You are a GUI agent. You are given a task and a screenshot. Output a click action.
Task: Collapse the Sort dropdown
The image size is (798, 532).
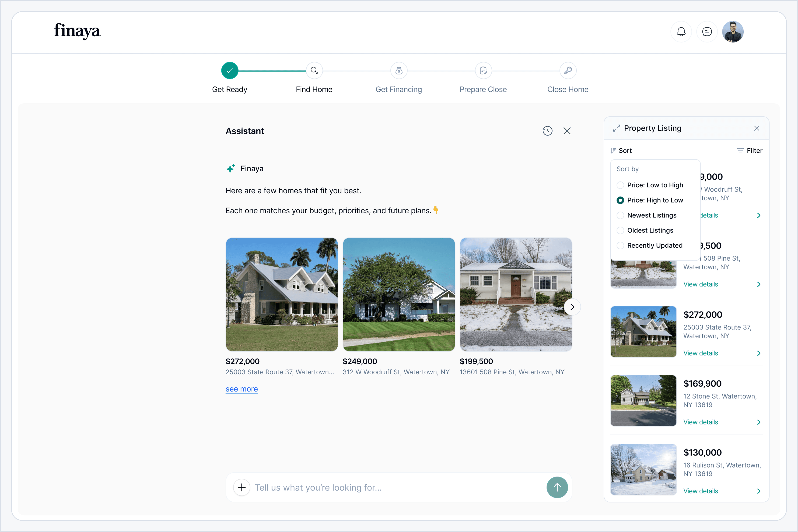click(621, 151)
